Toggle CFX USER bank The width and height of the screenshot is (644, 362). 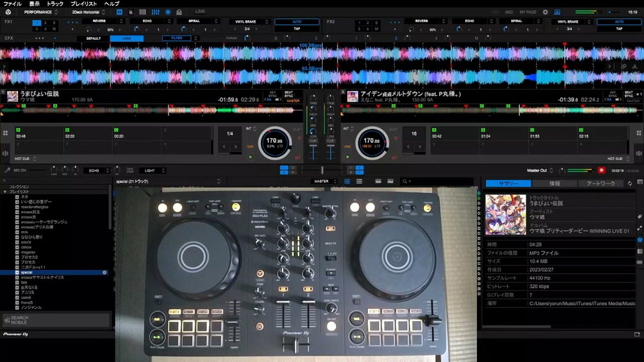pyautogui.click(x=127, y=38)
